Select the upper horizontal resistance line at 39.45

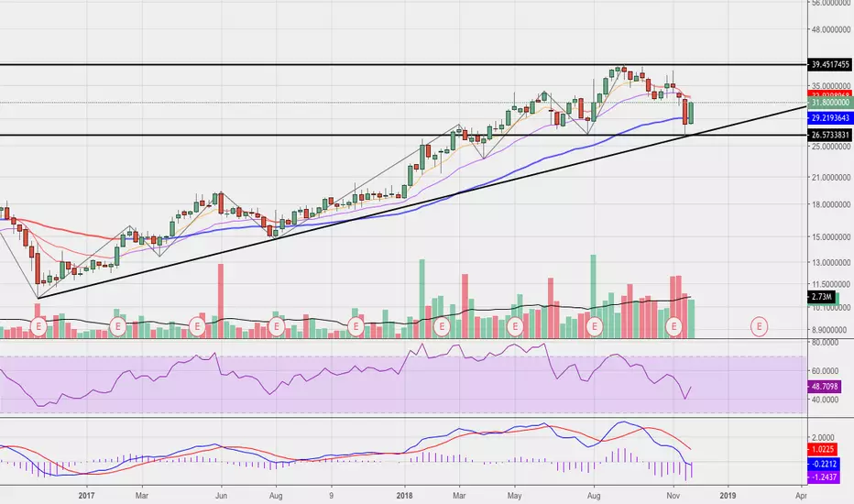pyautogui.click(x=403, y=65)
